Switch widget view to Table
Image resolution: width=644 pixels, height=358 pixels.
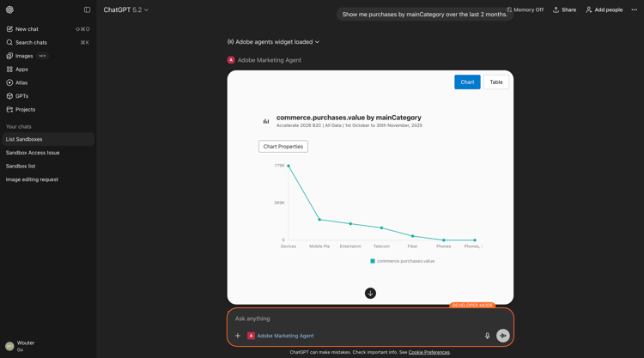click(x=496, y=82)
